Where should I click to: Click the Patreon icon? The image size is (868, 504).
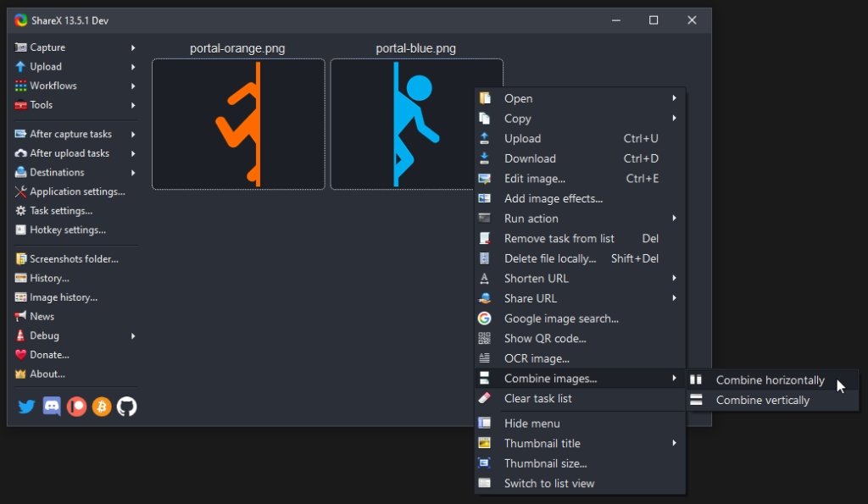point(76,407)
